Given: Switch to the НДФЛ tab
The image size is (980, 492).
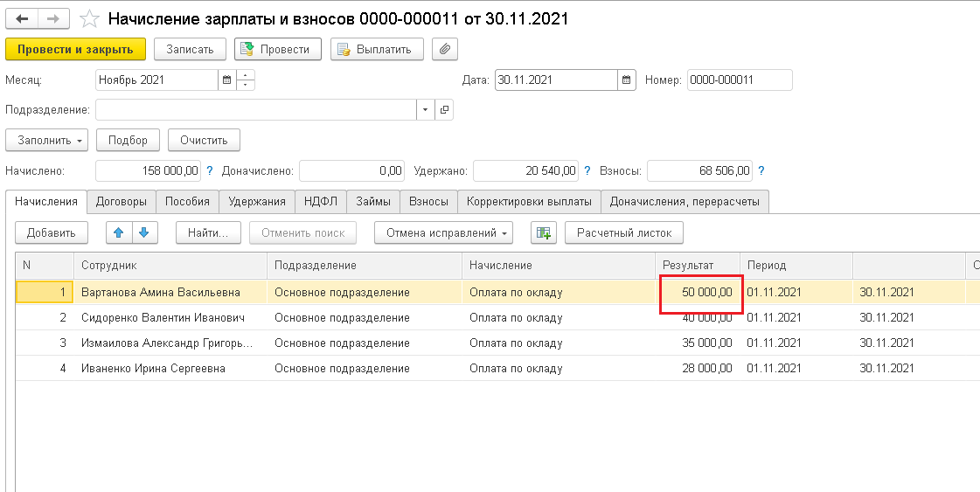Looking at the screenshot, I should 320,201.
